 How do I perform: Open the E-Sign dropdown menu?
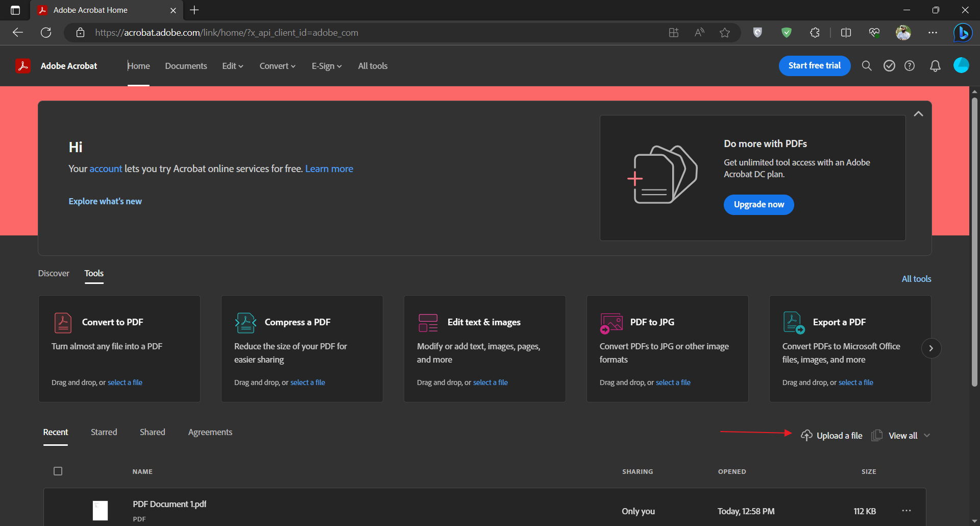[x=327, y=66]
